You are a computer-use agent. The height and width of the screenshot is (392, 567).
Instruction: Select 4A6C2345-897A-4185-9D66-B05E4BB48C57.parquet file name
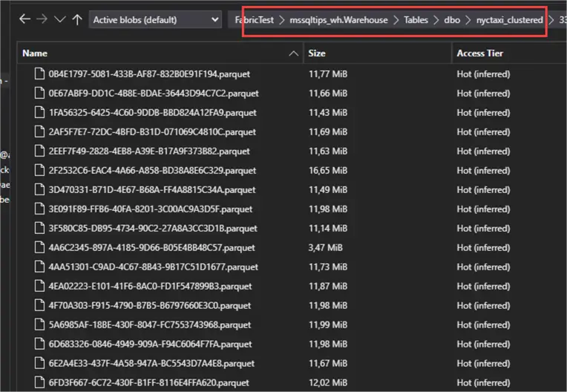click(152, 248)
